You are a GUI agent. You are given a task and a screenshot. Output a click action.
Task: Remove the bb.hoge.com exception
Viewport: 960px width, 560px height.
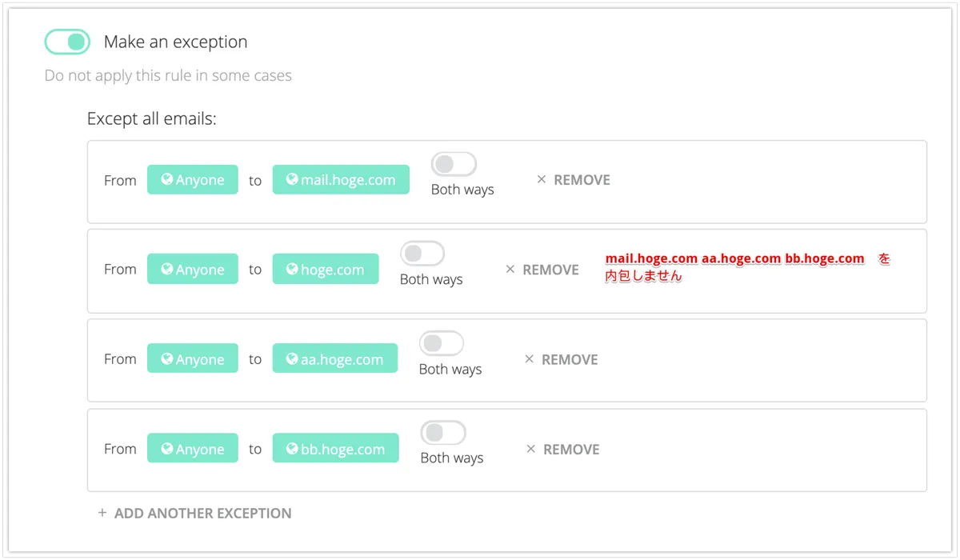pos(562,450)
